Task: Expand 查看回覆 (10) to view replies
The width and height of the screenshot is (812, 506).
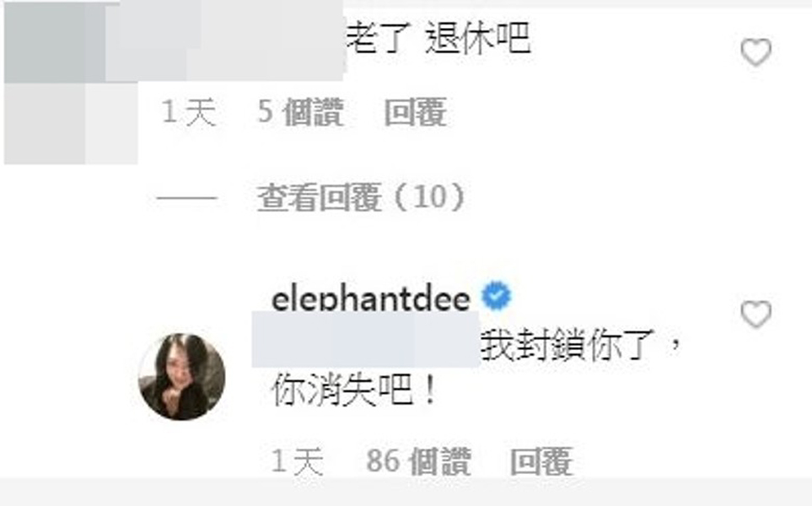Action: pos(361,197)
